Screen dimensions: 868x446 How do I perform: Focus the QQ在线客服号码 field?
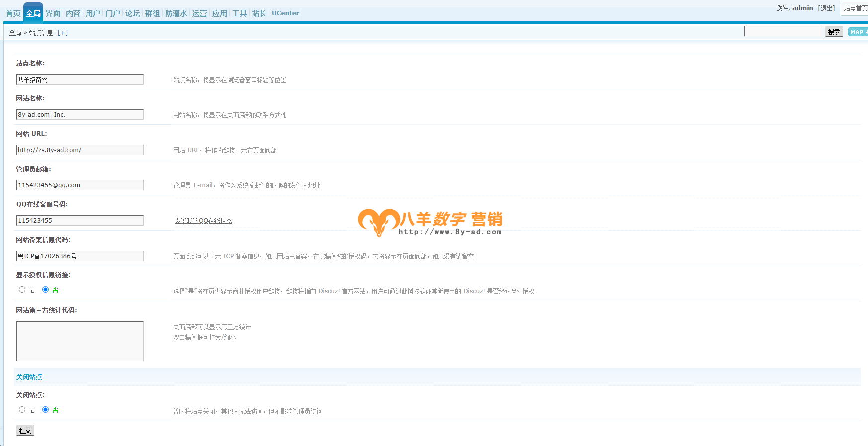pos(80,221)
